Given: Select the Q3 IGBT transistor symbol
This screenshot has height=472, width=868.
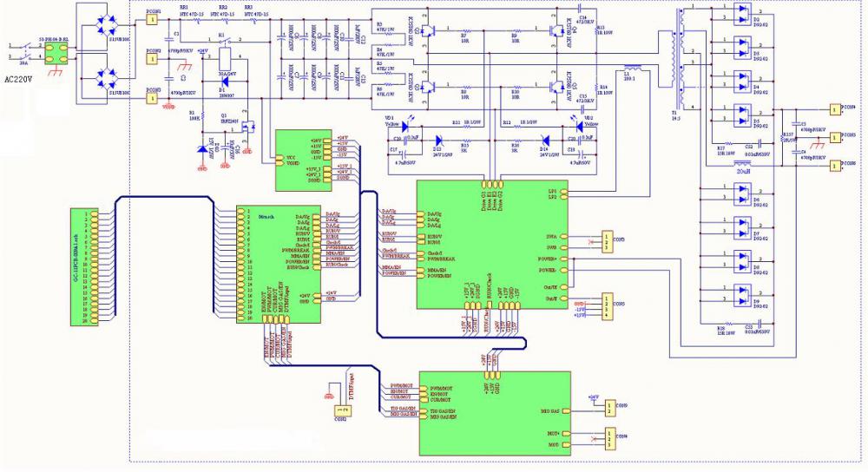Looking at the screenshot, I should click(x=428, y=86).
